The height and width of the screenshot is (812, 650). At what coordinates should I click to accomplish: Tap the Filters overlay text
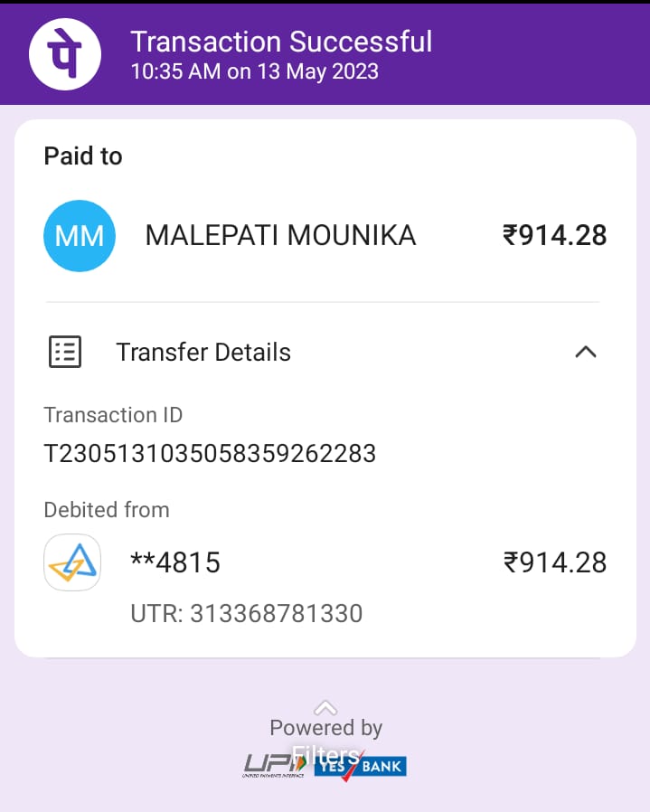(325, 754)
